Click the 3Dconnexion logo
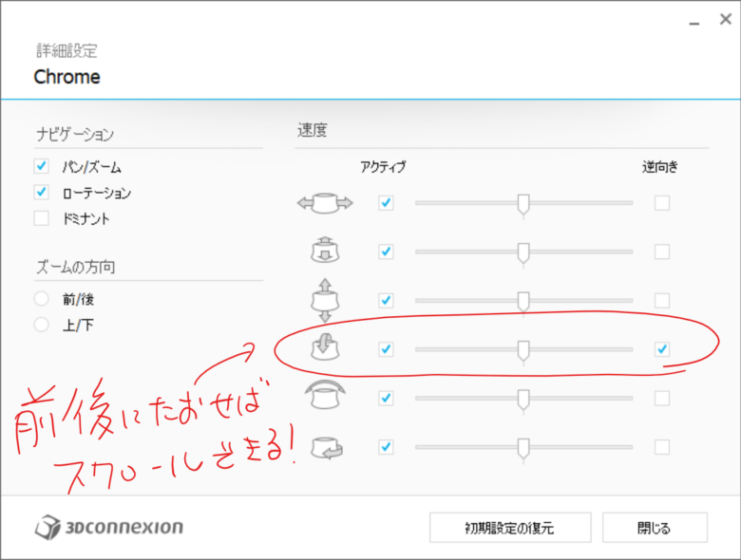Screen dimensions: 741x560 click(109, 527)
